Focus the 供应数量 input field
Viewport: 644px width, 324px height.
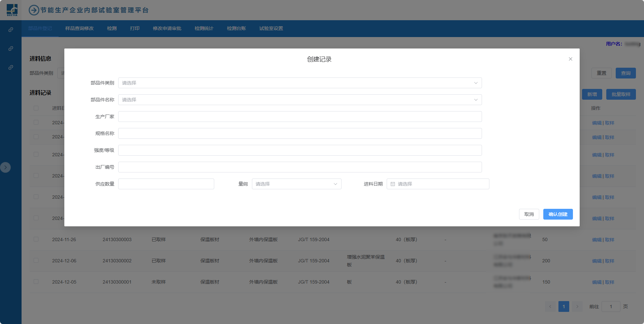166,184
